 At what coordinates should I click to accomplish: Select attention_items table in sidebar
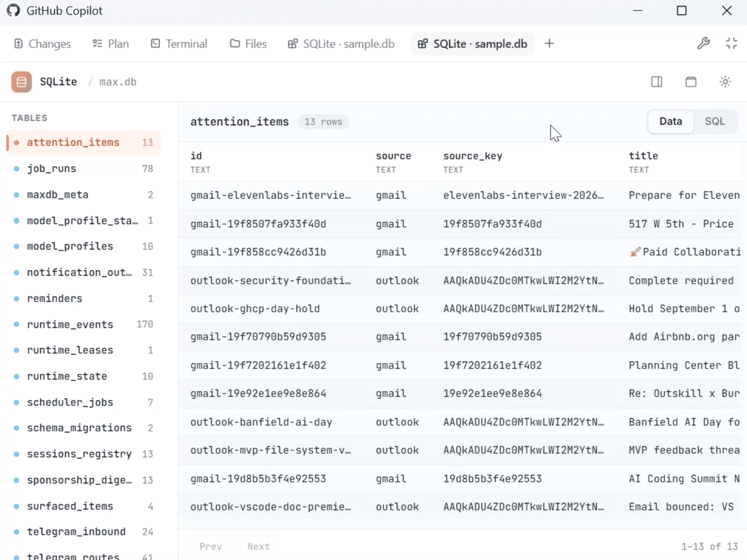[83, 142]
